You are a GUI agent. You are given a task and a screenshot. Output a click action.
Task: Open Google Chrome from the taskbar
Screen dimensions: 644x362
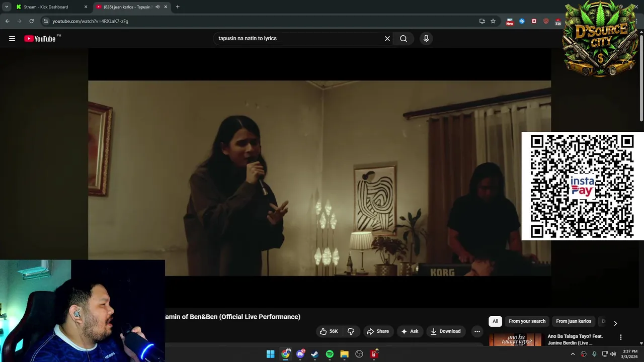285,354
